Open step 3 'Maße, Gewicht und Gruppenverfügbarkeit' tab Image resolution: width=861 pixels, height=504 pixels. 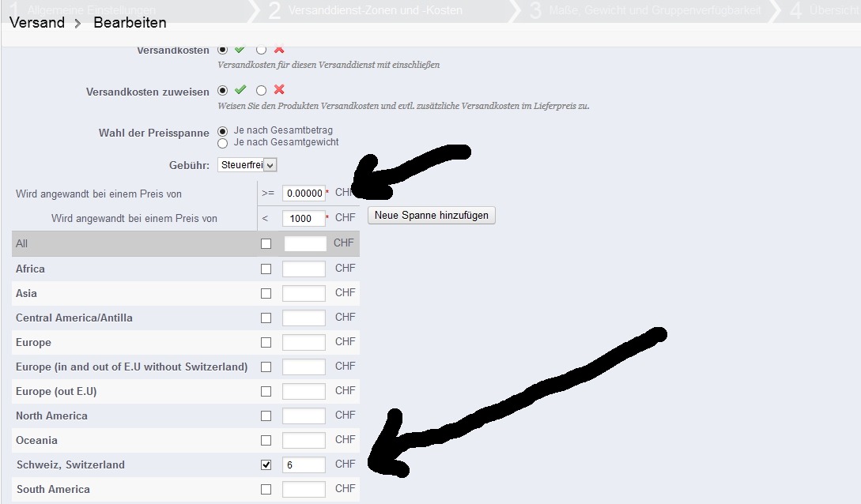click(x=646, y=10)
